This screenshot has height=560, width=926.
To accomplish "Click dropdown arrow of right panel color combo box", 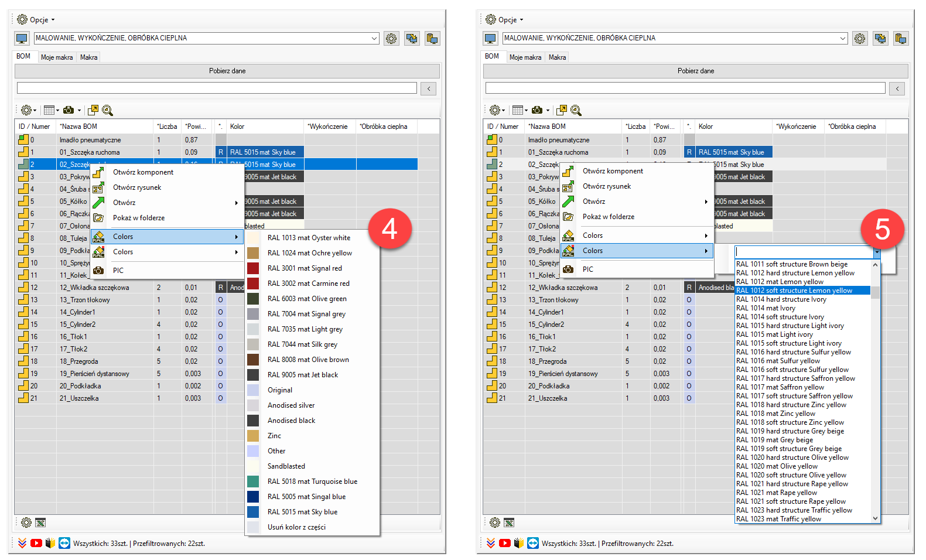I will [877, 252].
